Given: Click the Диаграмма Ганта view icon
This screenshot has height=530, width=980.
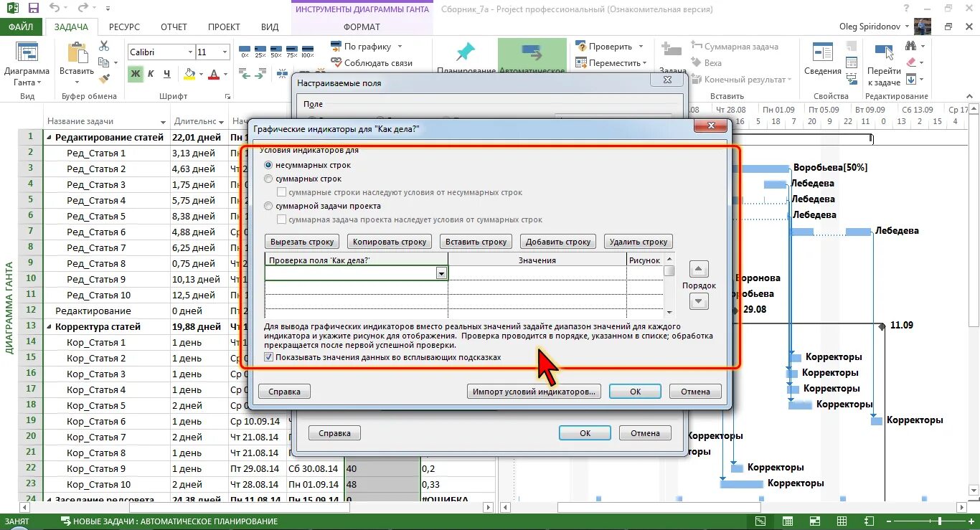Looking at the screenshot, I should coord(27,52).
